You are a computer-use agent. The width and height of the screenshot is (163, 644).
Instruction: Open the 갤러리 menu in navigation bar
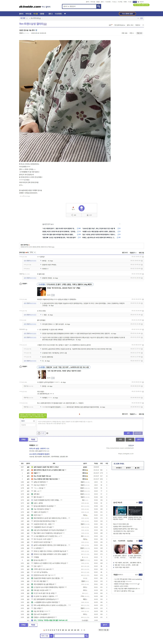click(x=21, y=14)
